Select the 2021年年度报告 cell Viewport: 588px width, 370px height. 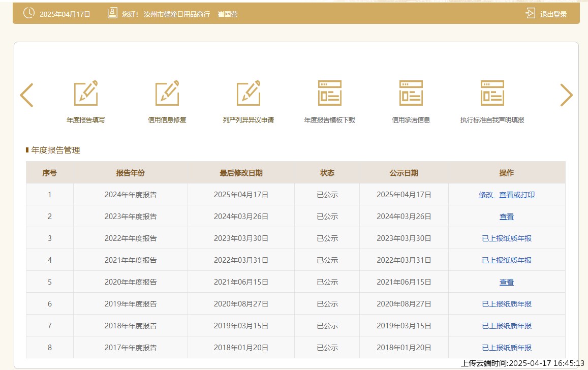pyautogui.click(x=131, y=260)
